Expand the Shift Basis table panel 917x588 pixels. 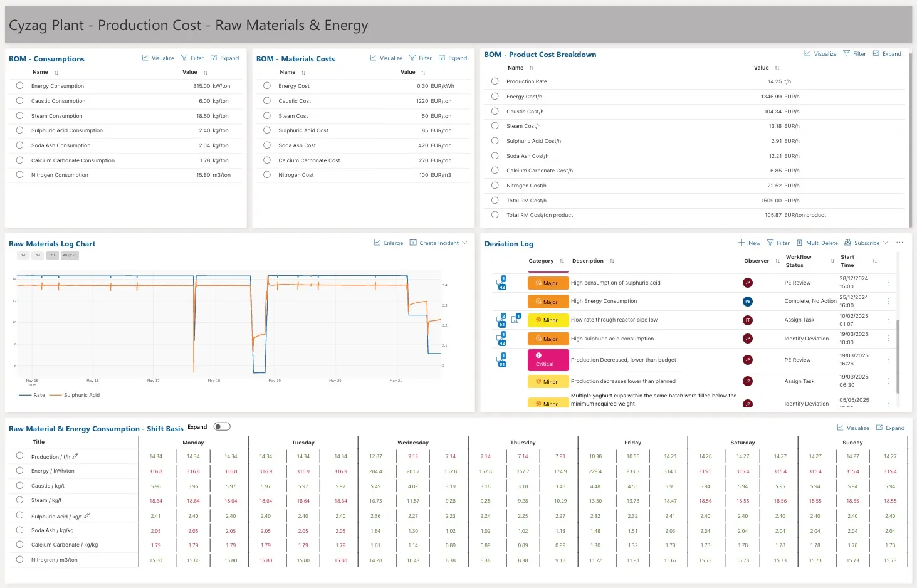tap(890, 428)
